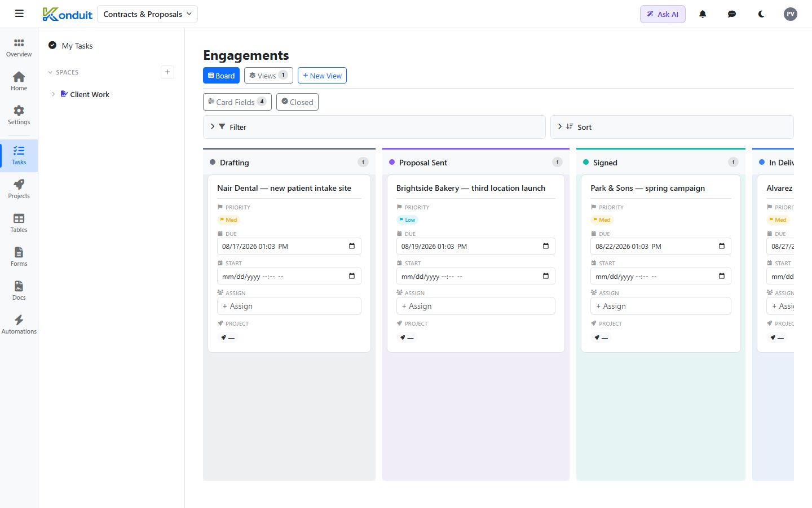This screenshot has width=812, height=508.
Task: Open the Nair Dental card title
Action: tap(284, 188)
